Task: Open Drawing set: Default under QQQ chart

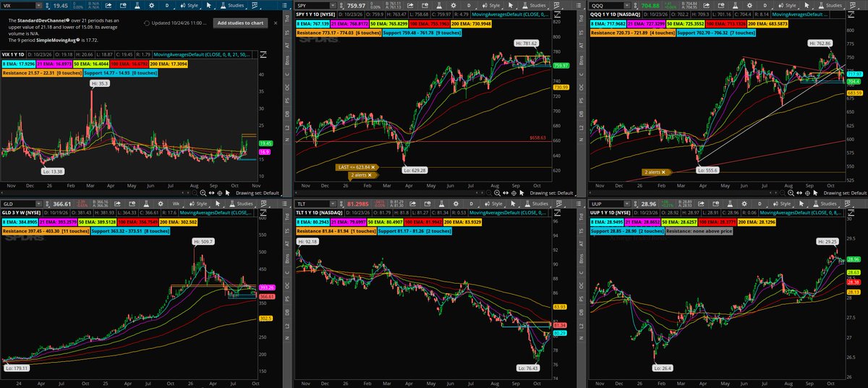Action: pos(845,193)
